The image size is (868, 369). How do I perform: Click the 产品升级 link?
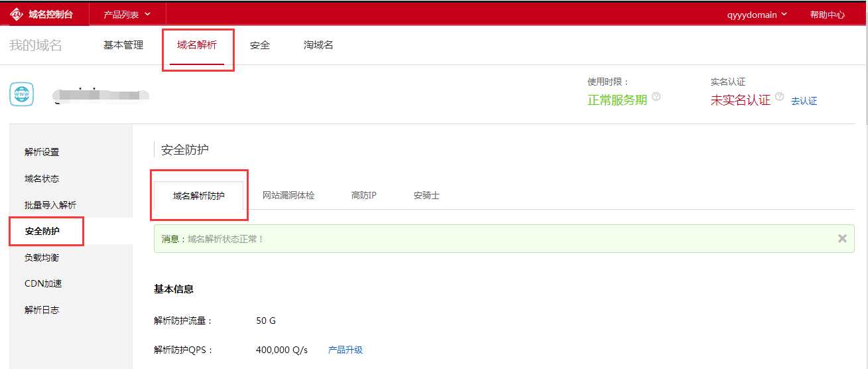(345, 350)
